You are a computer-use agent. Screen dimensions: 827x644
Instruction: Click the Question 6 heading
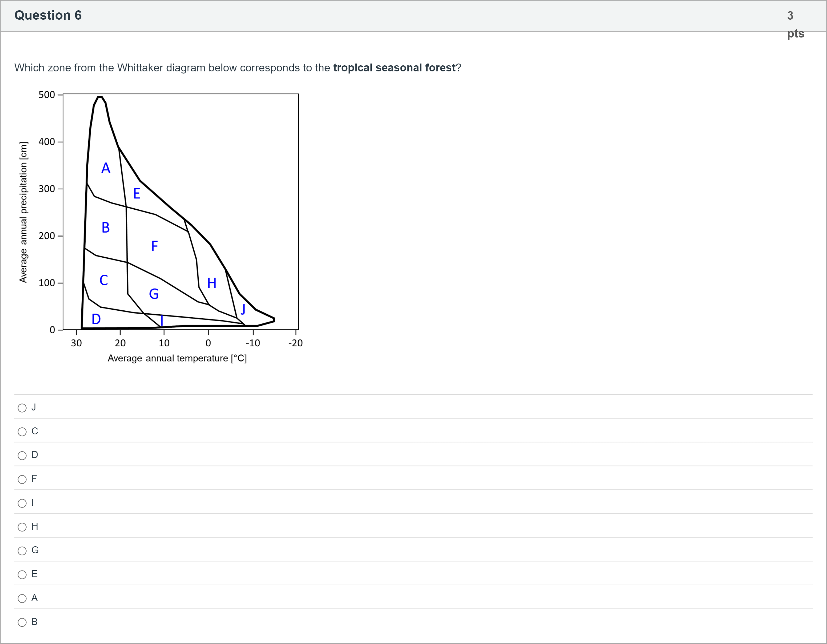pyautogui.click(x=48, y=15)
